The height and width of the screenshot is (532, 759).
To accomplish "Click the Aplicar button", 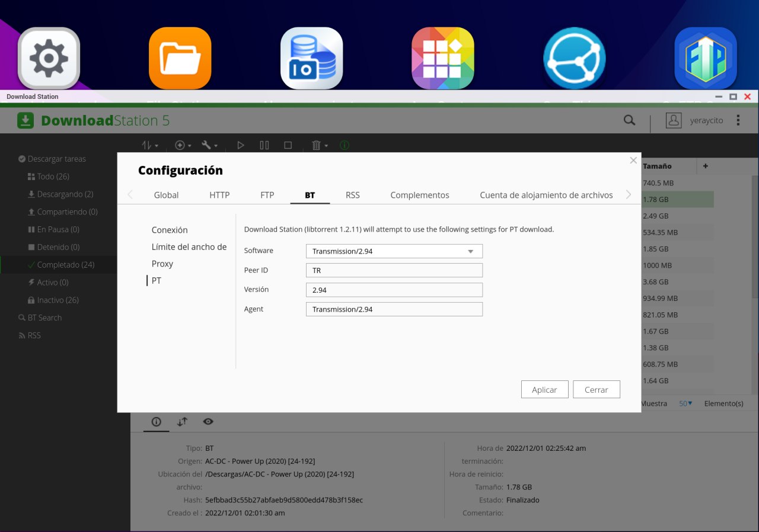I will point(544,390).
